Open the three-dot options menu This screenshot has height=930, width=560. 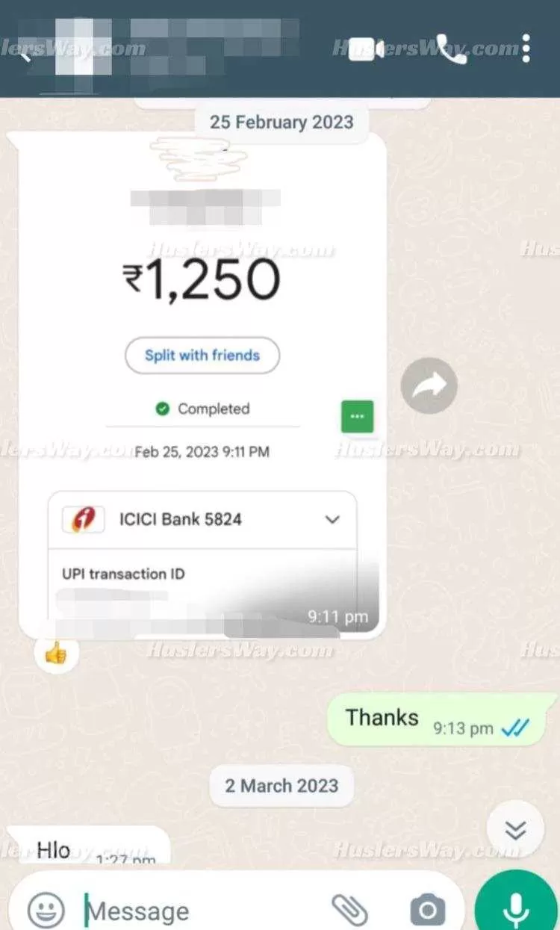(526, 49)
